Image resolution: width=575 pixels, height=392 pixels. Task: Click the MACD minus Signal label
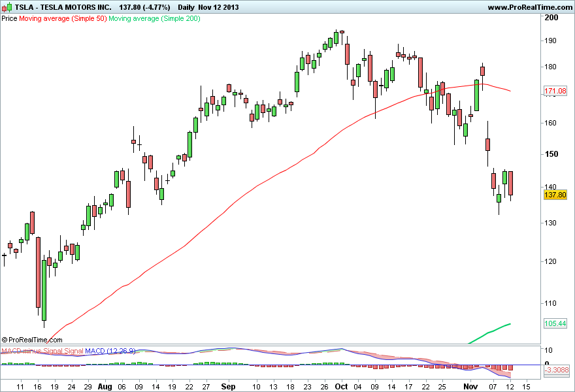32,351
